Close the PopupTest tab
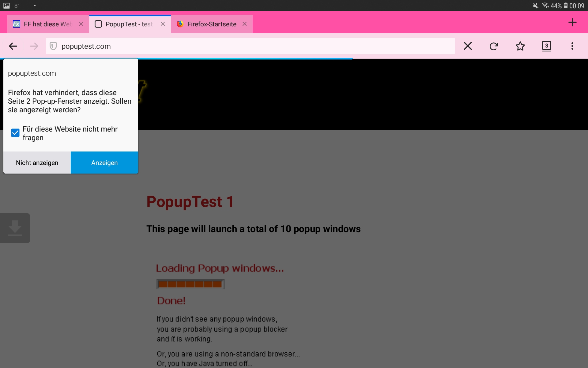 click(x=163, y=24)
